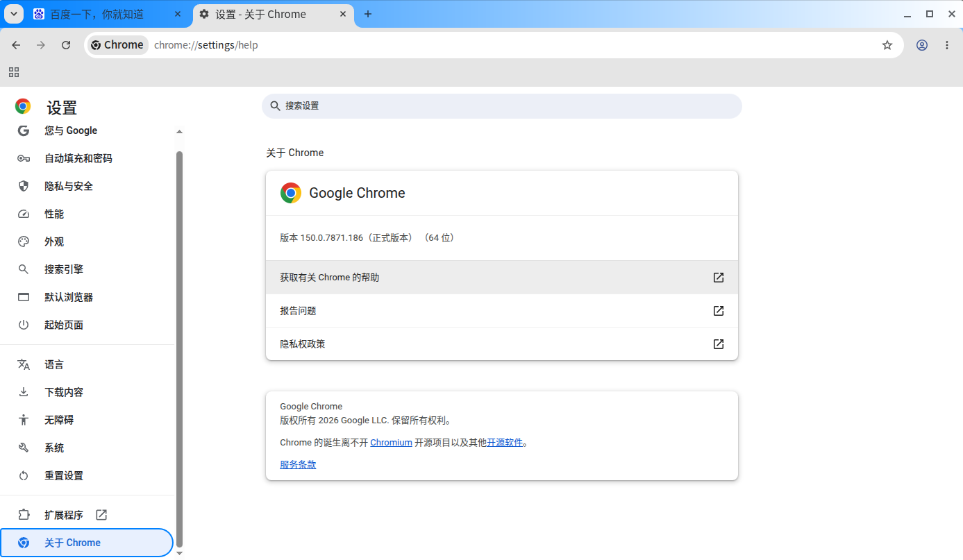Close the 百度一下 tab
Screen dimensions: 963x560
tap(178, 14)
